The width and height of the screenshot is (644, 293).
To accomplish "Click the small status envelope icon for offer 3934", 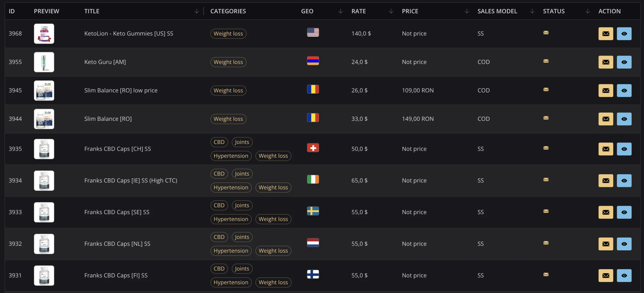I will [546, 179].
